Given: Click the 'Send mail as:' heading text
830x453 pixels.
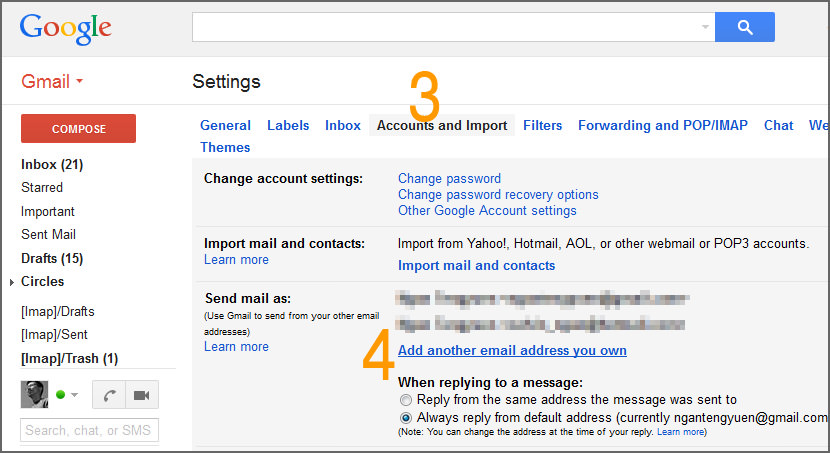Looking at the screenshot, I should 248,298.
